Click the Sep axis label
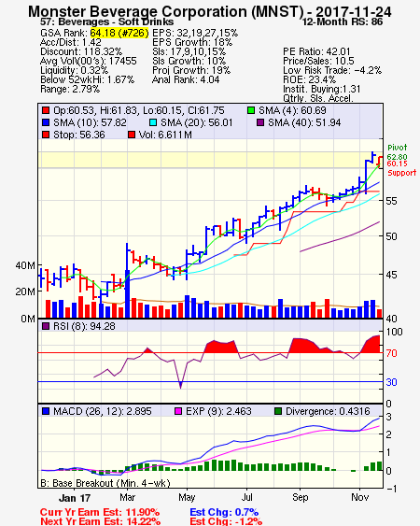This screenshot has height=526, width=420. tap(300, 497)
